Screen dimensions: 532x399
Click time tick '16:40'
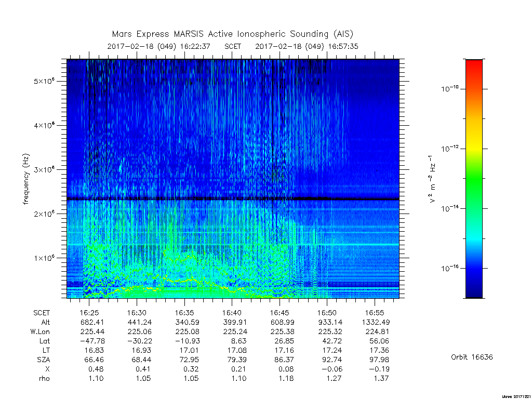232,313
